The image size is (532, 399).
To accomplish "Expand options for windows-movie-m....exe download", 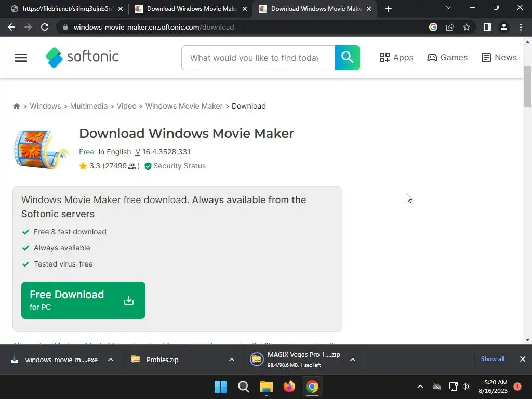I will pyautogui.click(x=111, y=360).
